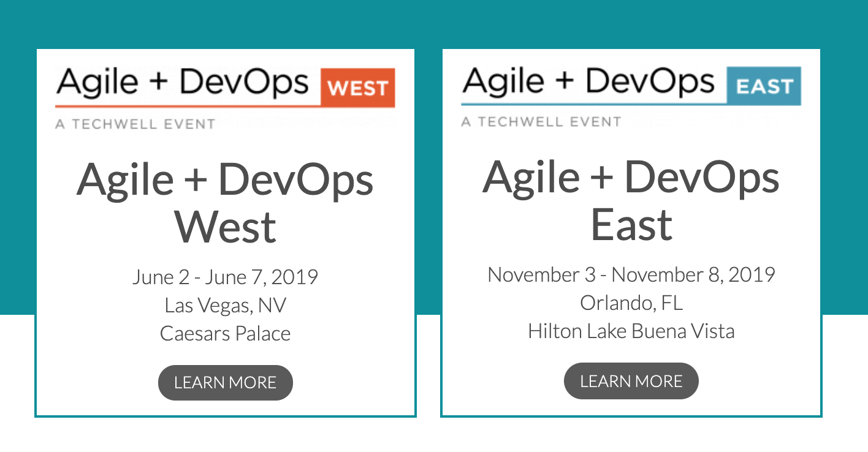Select the Agile + DevOps East heading
This screenshot has height=452, width=868.
[x=631, y=200]
